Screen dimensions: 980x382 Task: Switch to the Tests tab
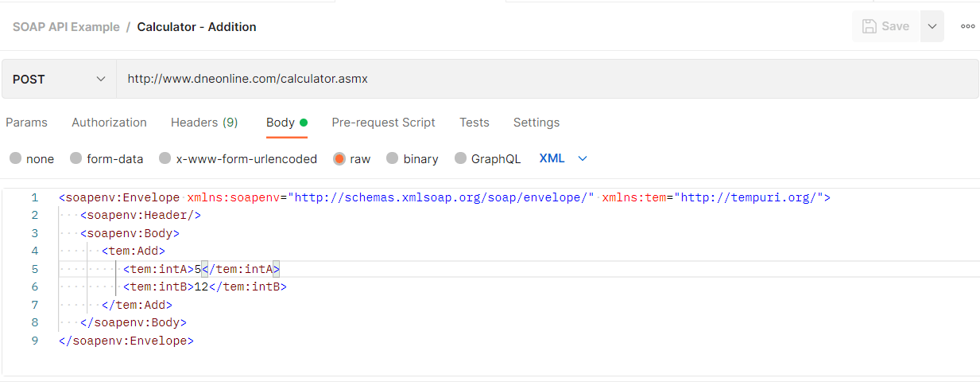(x=474, y=123)
